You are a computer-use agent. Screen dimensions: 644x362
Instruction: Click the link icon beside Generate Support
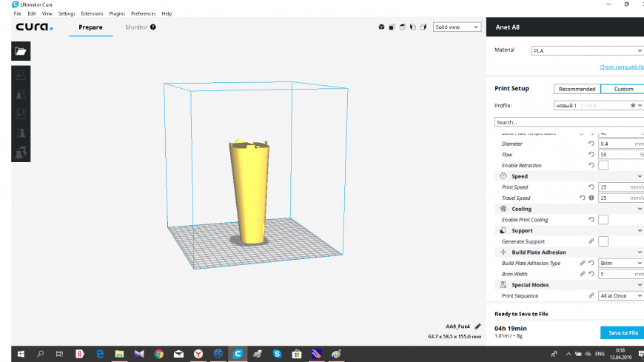[x=591, y=241]
